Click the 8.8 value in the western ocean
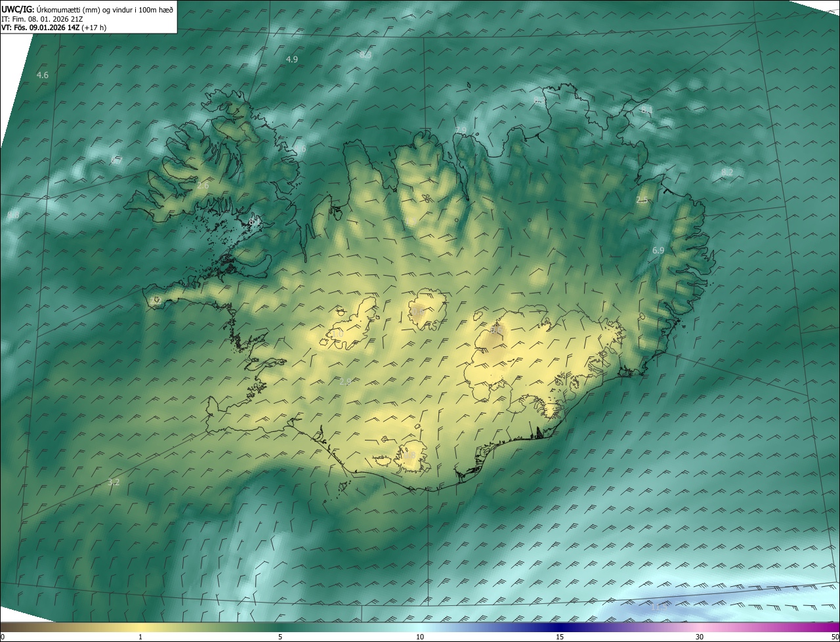The image size is (840, 642). [x=13, y=215]
